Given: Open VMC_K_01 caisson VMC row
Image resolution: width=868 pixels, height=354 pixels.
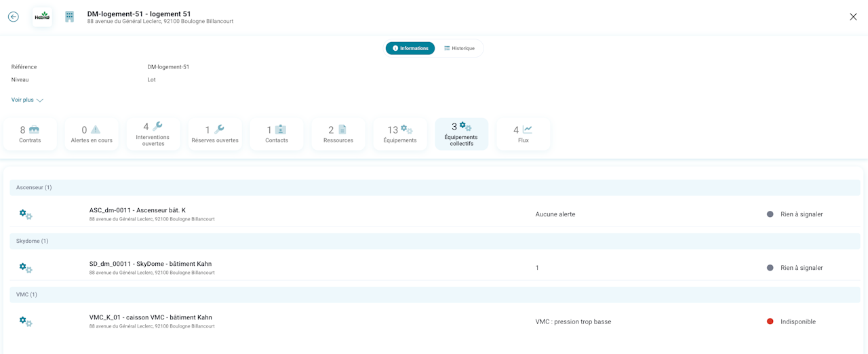Looking at the screenshot, I should click(435, 321).
